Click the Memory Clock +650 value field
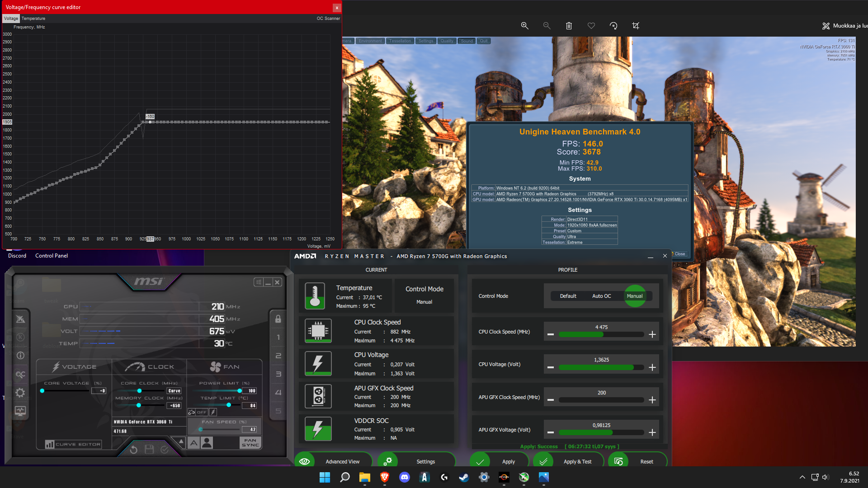The height and width of the screenshot is (488, 868). (x=175, y=406)
